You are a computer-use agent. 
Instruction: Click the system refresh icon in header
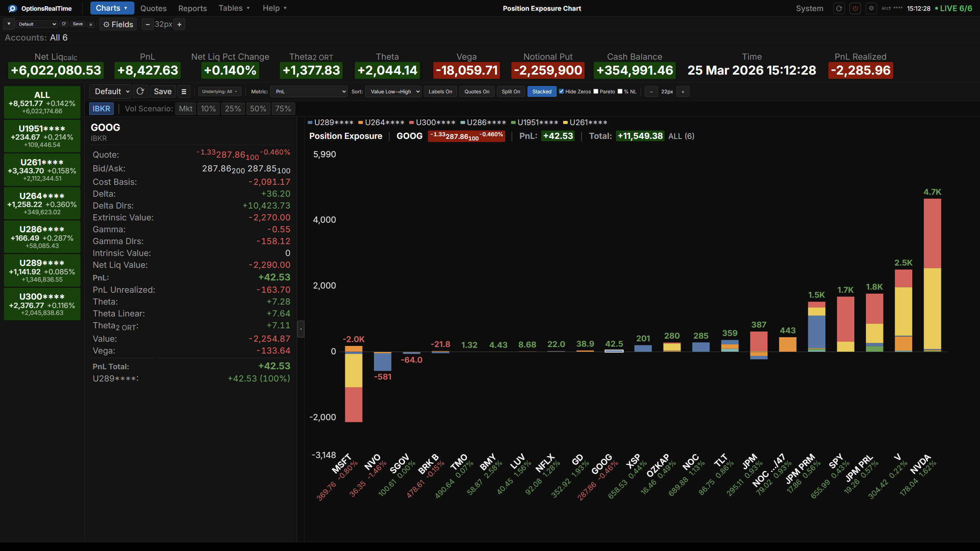[x=839, y=8]
